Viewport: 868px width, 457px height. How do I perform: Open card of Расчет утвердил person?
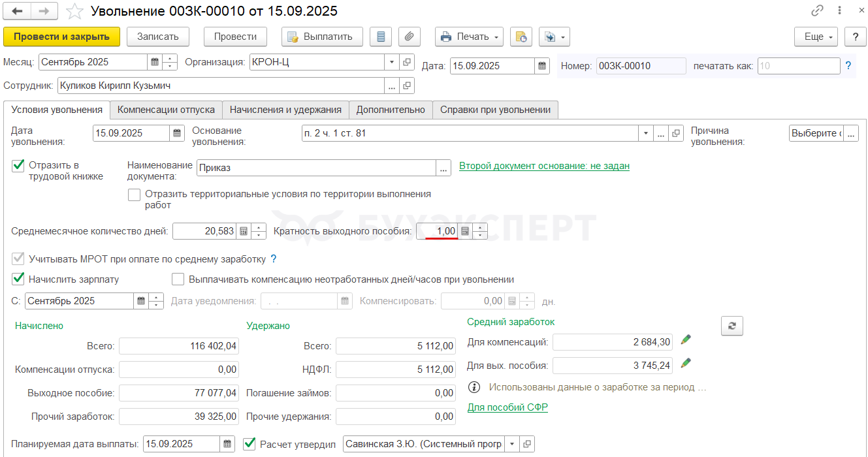point(528,444)
